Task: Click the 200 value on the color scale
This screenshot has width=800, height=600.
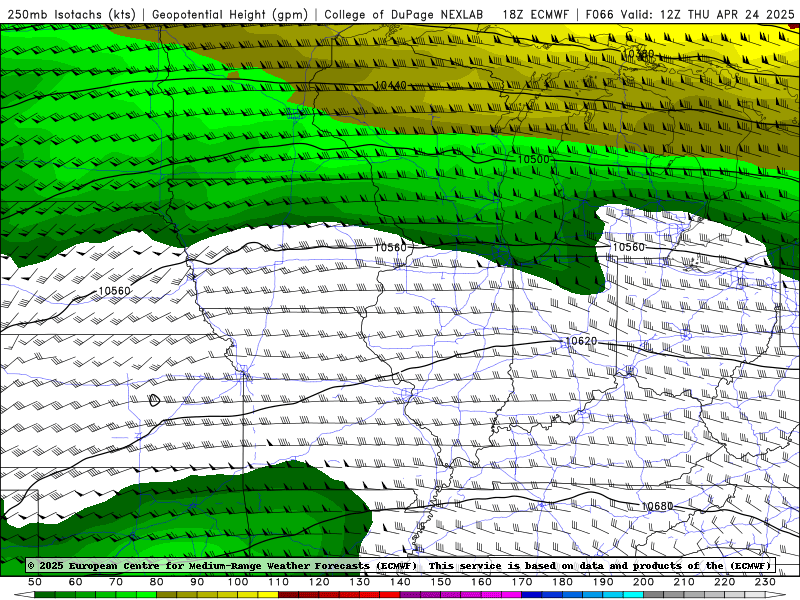Action: click(643, 582)
